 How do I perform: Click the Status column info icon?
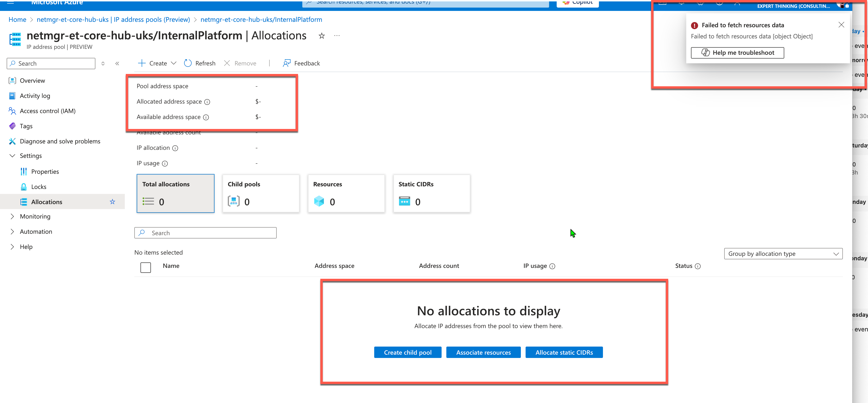click(x=697, y=266)
